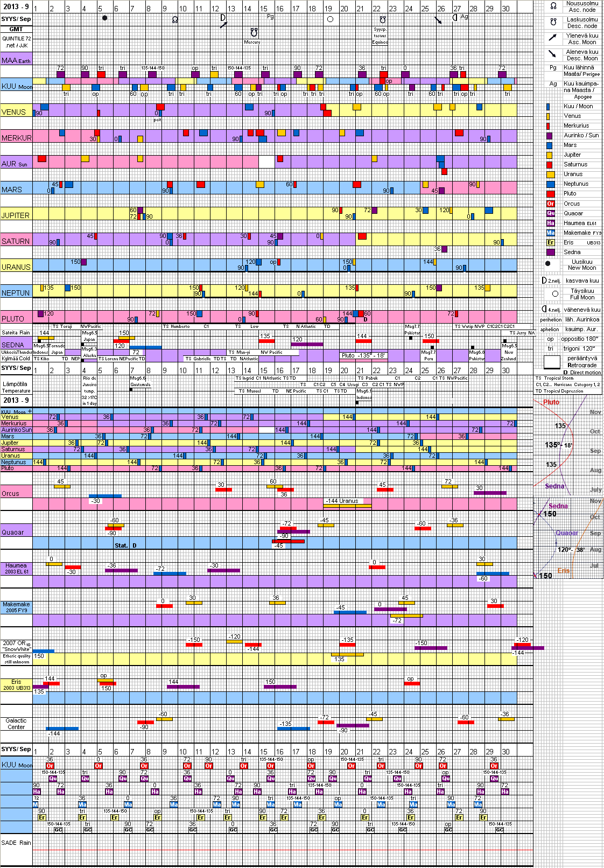Image resolution: width=604 pixels, height=868 pixels.
Task: Click the Galactic Center row label
Action: [x=16, y=724]
